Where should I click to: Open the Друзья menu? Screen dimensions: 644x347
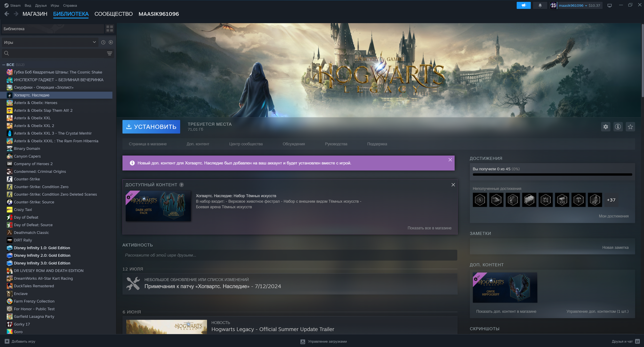coord(41,5)
